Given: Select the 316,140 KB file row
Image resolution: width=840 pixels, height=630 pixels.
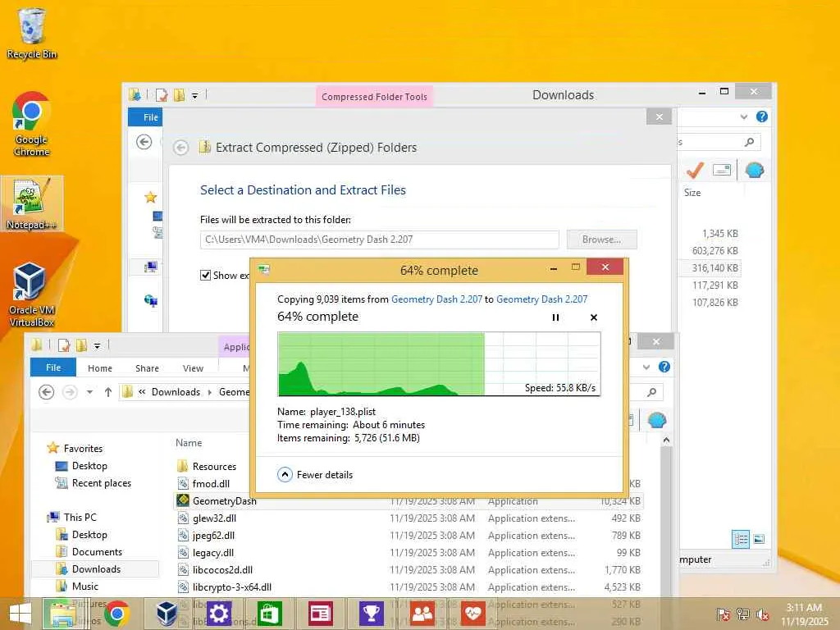Looking at the screenshot, I should coord(710,268).
